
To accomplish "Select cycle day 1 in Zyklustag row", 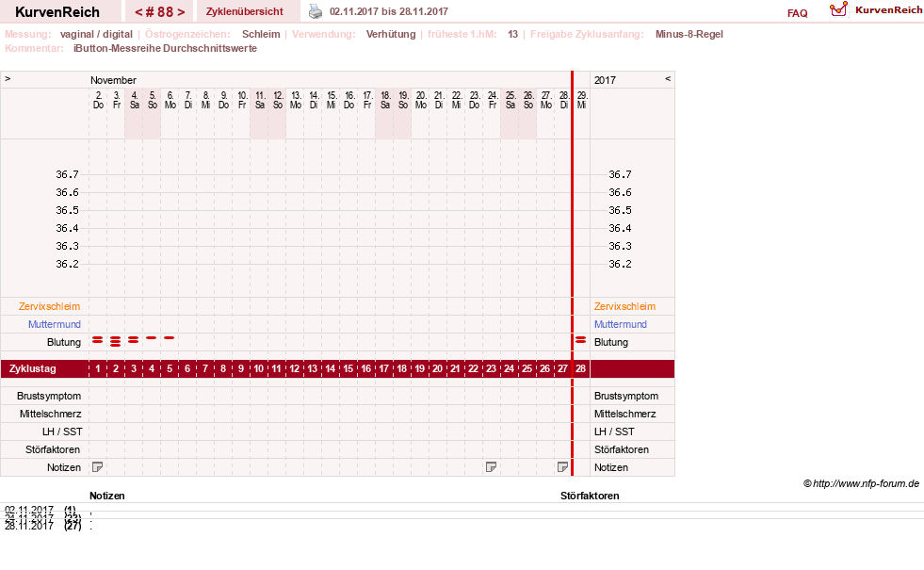I will [x=98, y=368].
